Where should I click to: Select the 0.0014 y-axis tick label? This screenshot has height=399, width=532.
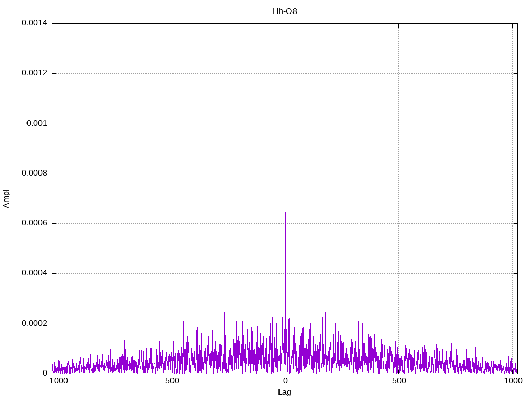pyautogui.click(x=34, y=23)
